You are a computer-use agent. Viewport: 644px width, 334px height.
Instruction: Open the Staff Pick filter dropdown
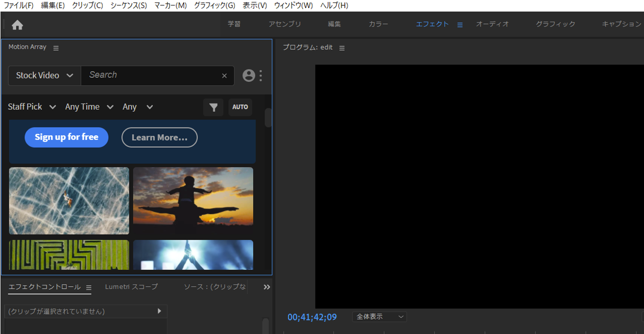coord(31,106)
